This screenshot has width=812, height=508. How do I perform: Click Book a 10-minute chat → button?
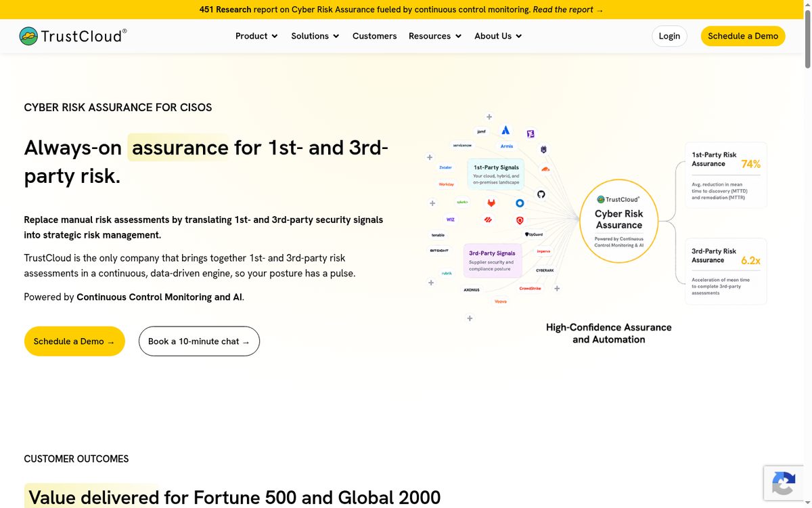point(199,341)
